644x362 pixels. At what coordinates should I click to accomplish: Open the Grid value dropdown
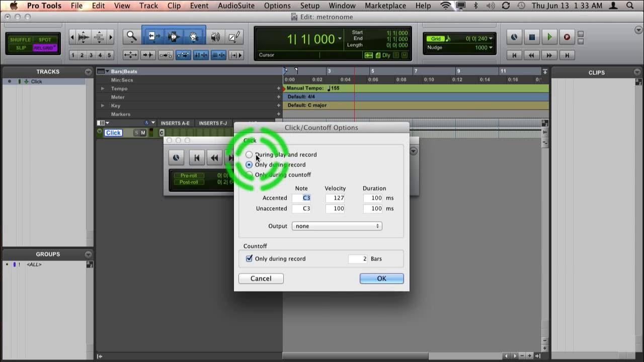pos(491,39)
